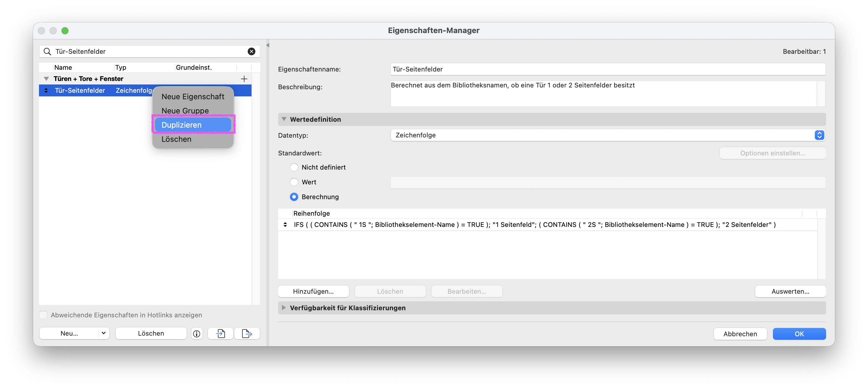Click the Auswerten... button
The width and height of the screenshot is (868, 390).
[x=790, y=291]
